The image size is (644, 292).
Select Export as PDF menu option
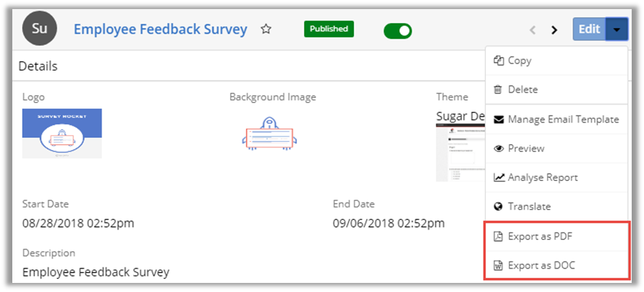pyautogui.click(x=540, y=236)
